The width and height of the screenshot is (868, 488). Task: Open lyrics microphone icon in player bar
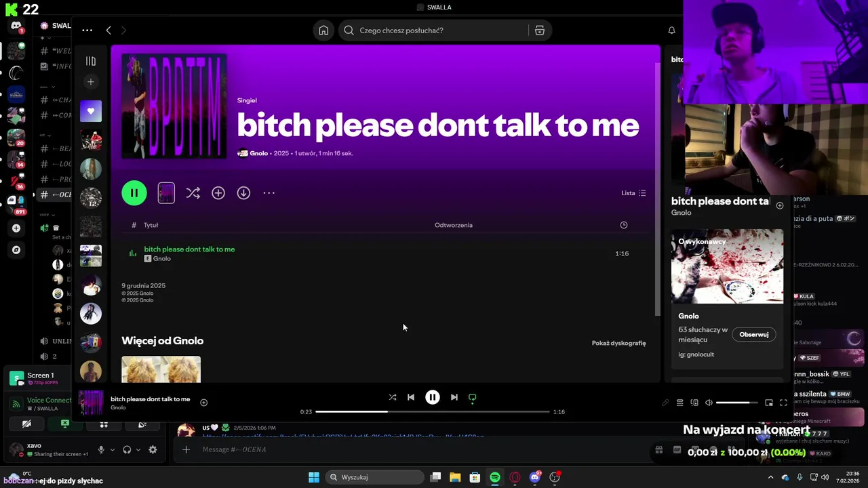click(665, 403)
